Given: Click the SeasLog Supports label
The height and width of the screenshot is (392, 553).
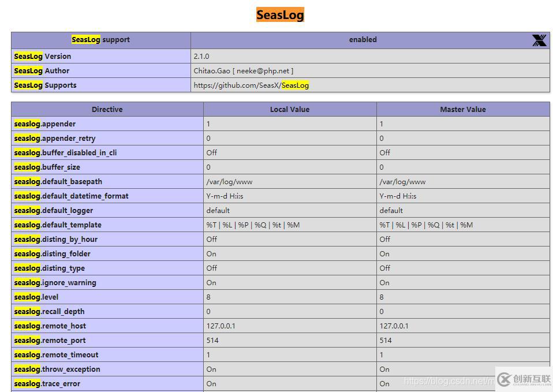Looking at the screenshot, I should [x=45, y=85].
